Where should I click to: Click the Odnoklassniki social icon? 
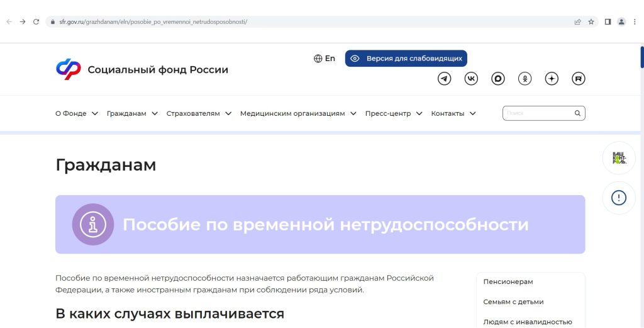point(525,79)
